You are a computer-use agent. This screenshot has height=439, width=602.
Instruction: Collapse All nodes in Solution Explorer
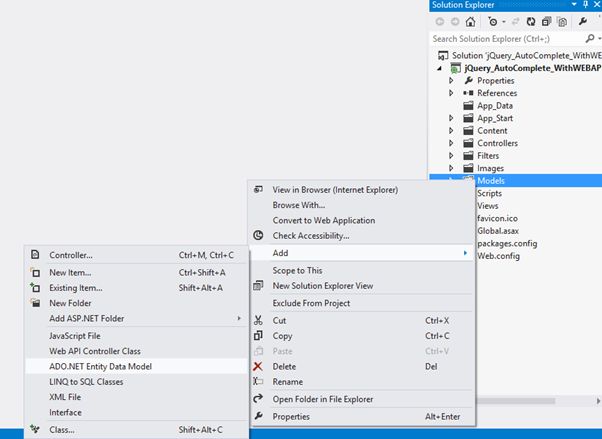tap(546, 22)
